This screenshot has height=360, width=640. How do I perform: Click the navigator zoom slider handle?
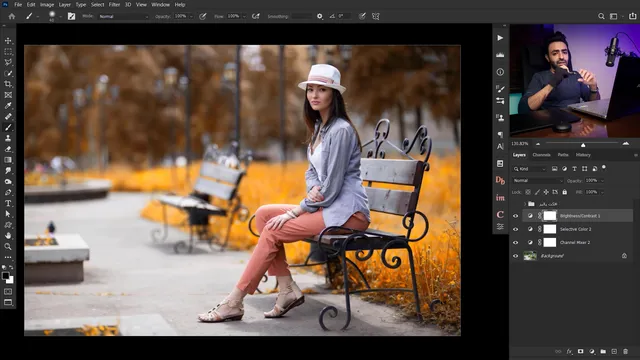(x=583, y=145)
